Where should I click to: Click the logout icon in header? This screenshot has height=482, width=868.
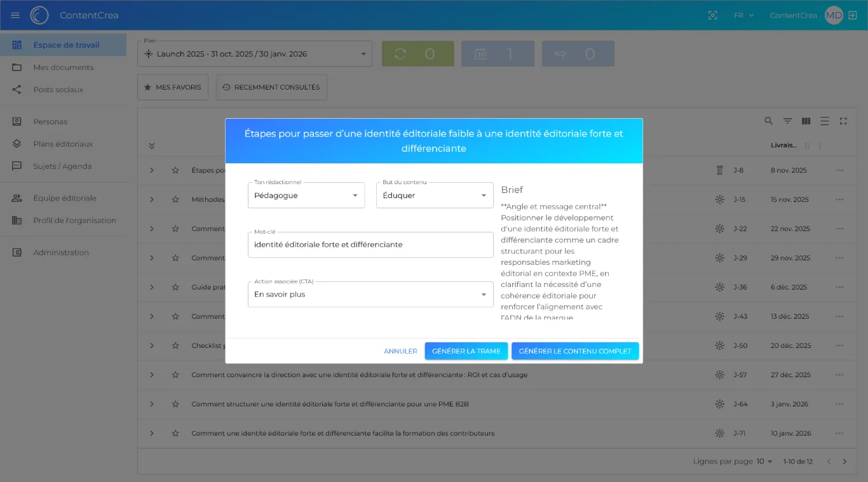(x=853, y=15)
